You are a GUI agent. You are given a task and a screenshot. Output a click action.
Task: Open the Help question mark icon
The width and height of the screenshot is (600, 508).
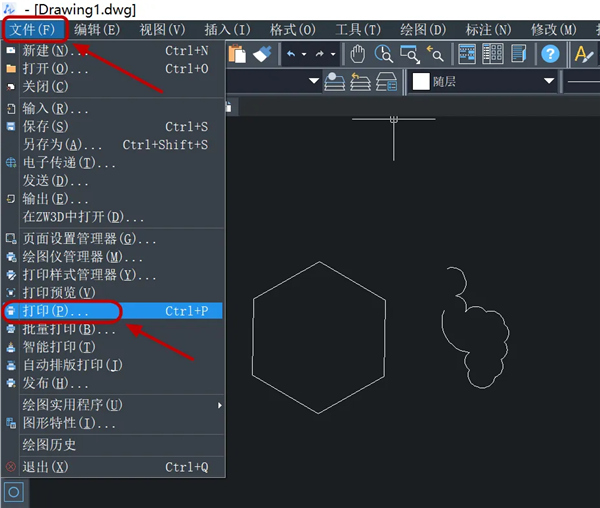coord(550,54)
